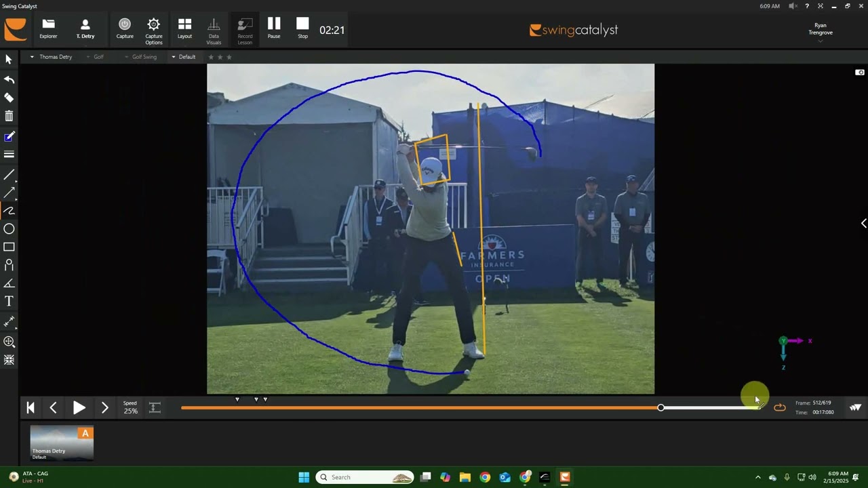Image resolution: width=868 pixels, height=488 pixels.
Task: Click the taskbar Search box
Action: click(366, 477)
